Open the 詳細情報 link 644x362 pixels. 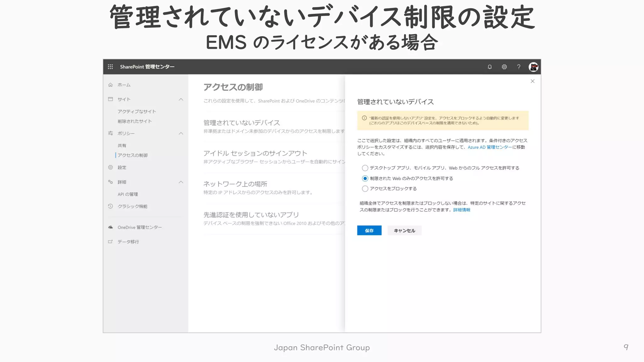(462, 210)
